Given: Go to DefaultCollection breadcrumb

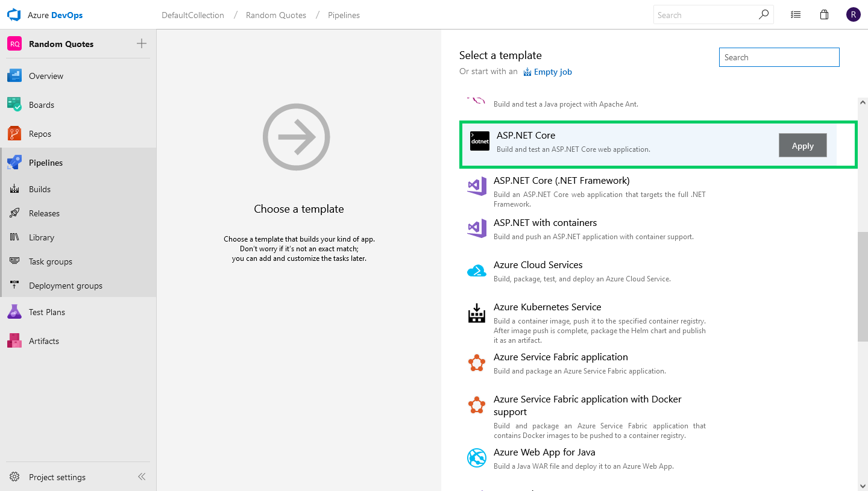Looking at the screenshot, I should tap(193, 15).
